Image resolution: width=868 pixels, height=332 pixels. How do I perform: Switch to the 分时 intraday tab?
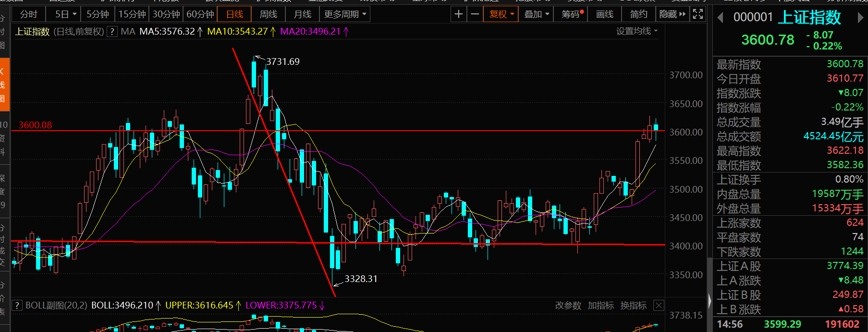click(x=28, y=14)
